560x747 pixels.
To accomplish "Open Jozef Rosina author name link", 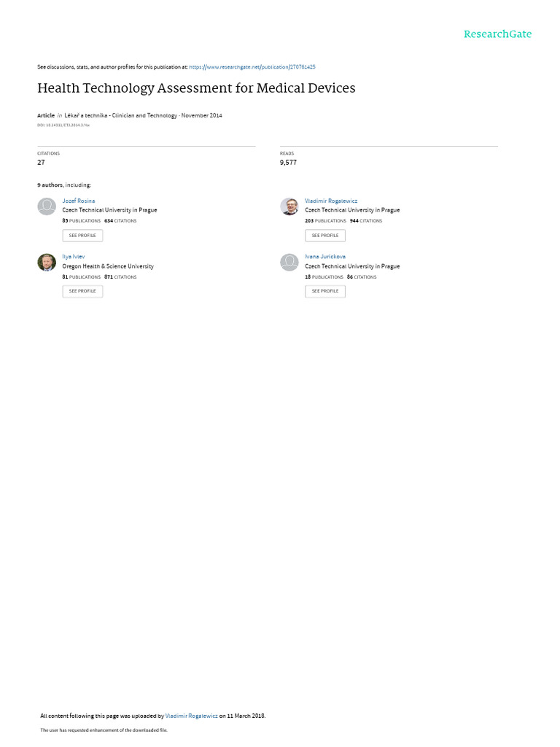I will [79, 201].
